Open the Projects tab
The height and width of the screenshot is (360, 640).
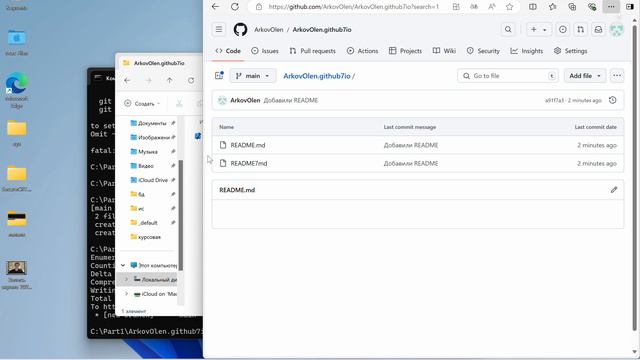coord(405,51)
